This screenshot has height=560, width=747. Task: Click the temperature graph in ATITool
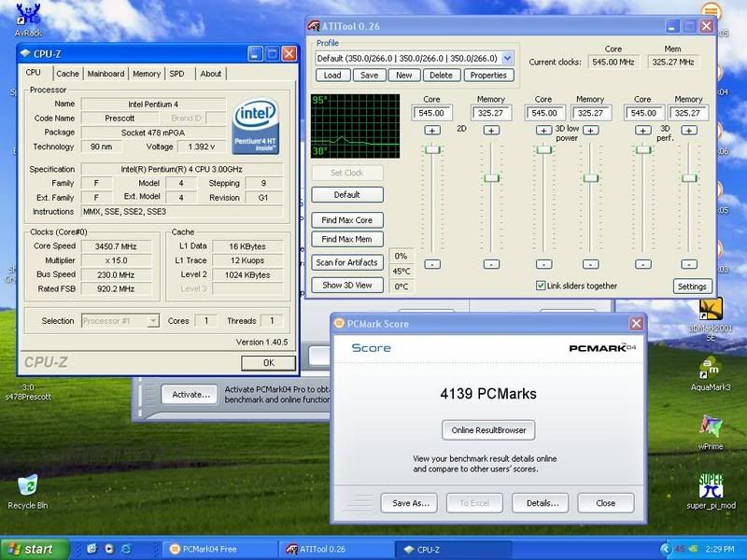(x=356, y=126)
